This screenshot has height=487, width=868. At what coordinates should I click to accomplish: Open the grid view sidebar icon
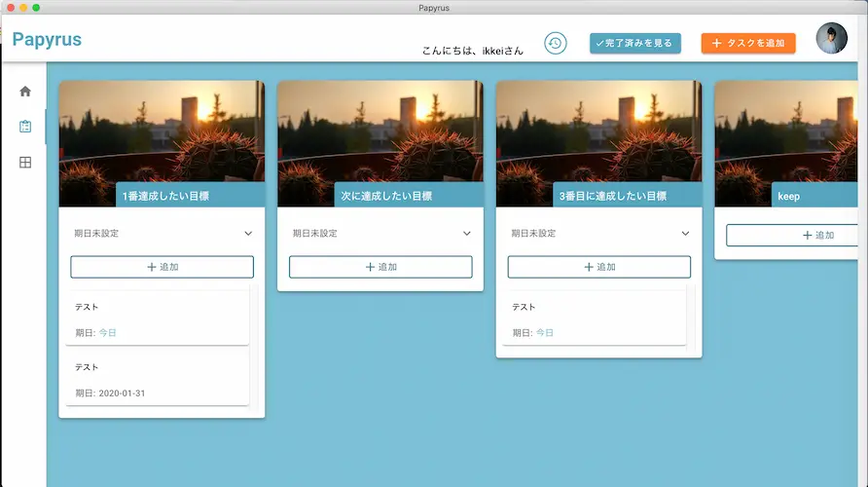(25, 163)
